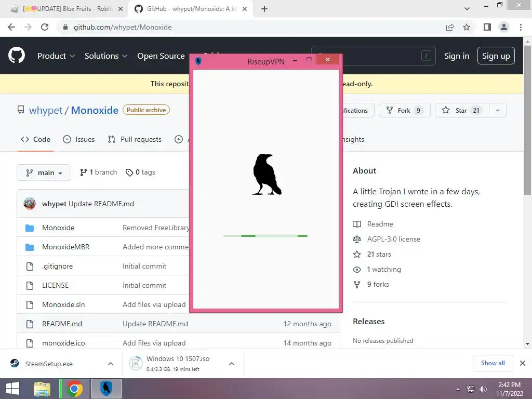Open the Releases heading link
Viewport: 532px width, 399px height.
369,321
